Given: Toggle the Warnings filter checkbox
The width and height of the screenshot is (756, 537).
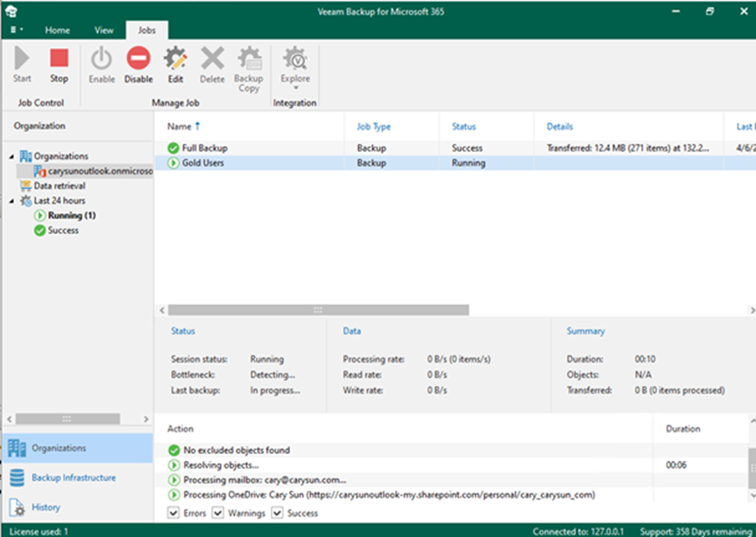Looking at the screenshot, I should (218, 512).
